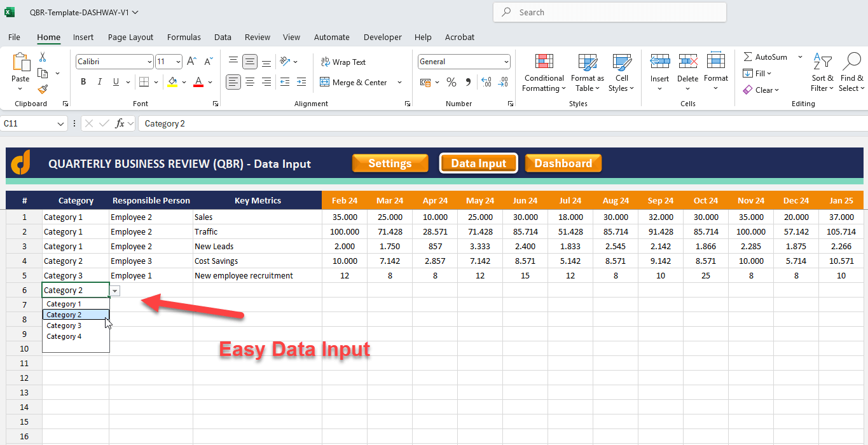Viewport: 868px width, 445px height.
Task: Open the General number format dropdown
Action: pyautogui.click(x=506, y=62)
